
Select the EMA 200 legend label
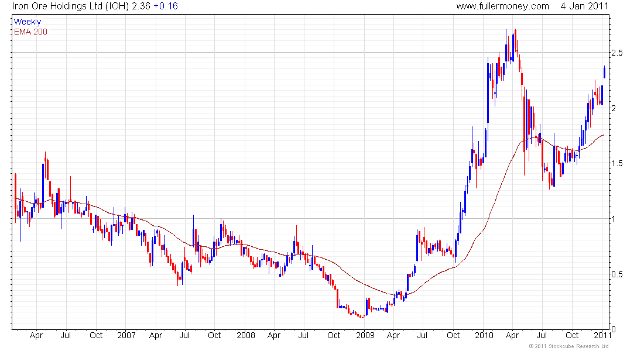pyautogui.click(x=30, y=32)
